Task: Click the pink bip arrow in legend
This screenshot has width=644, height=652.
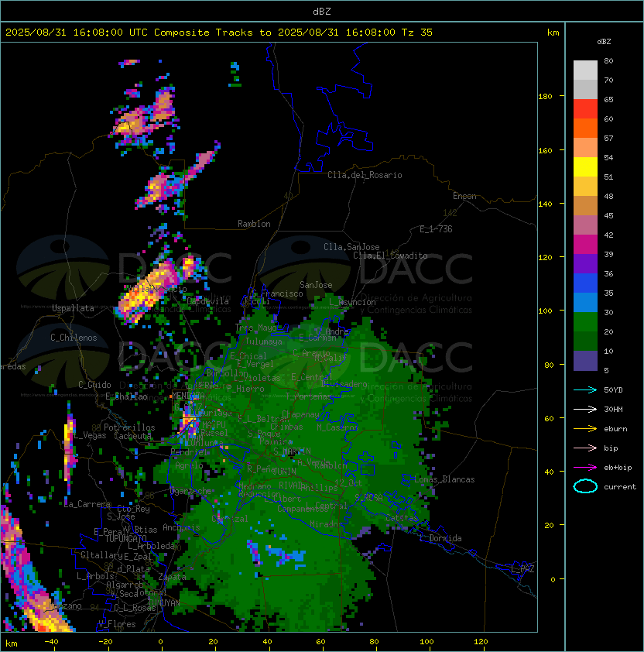Action: (585, 448)
